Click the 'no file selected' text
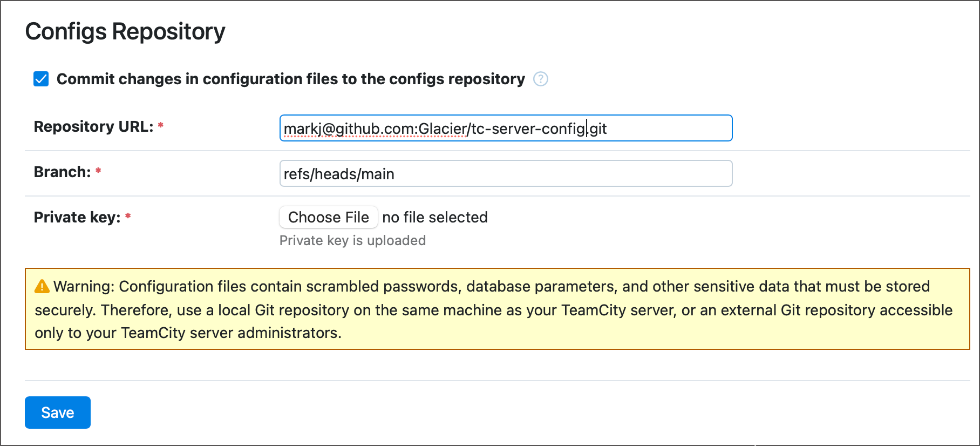Image resolution: width=980 pixels, height=446 pixels. pos(434,217)
